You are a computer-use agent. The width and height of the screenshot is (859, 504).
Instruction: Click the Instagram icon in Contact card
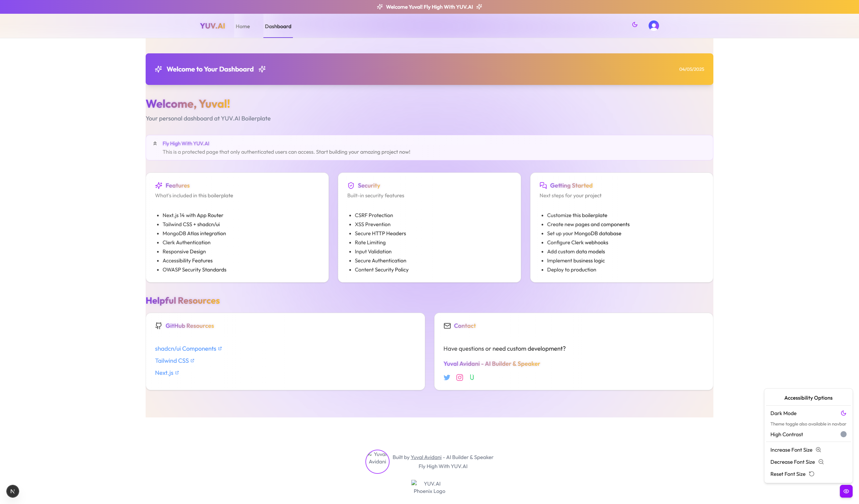click(459, 377)
